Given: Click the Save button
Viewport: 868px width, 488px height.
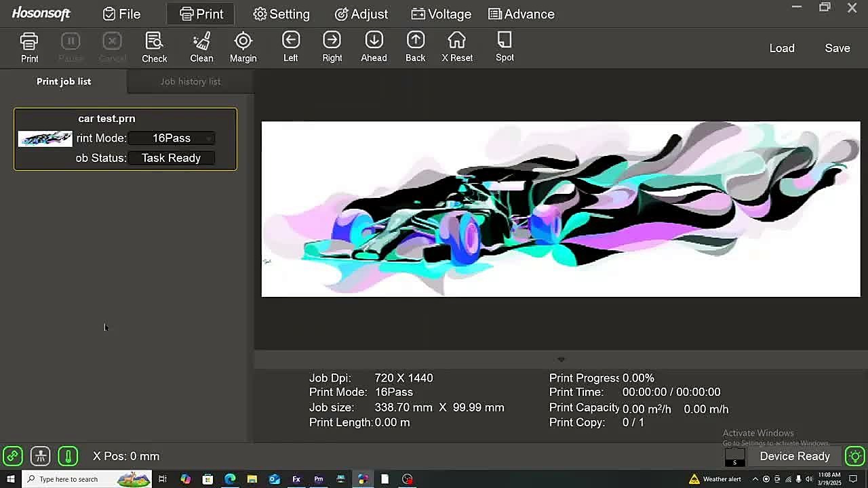Looking at the screenshot, I should 837,48.
